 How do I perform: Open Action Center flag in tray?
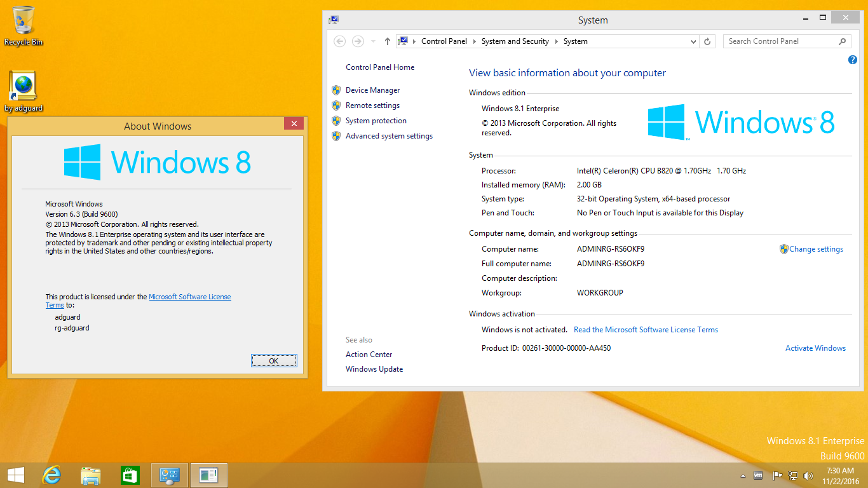point(776,475)
